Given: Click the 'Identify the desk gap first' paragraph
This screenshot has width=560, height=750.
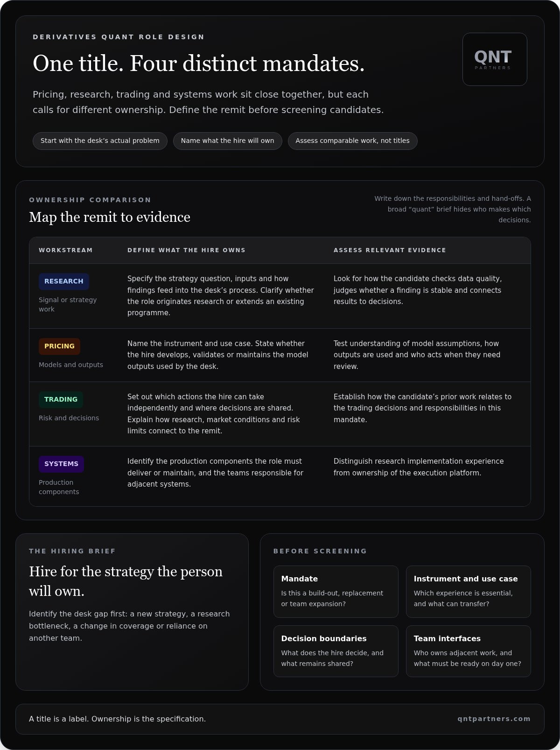Looking at the screenshot, I should pos(129,626).
